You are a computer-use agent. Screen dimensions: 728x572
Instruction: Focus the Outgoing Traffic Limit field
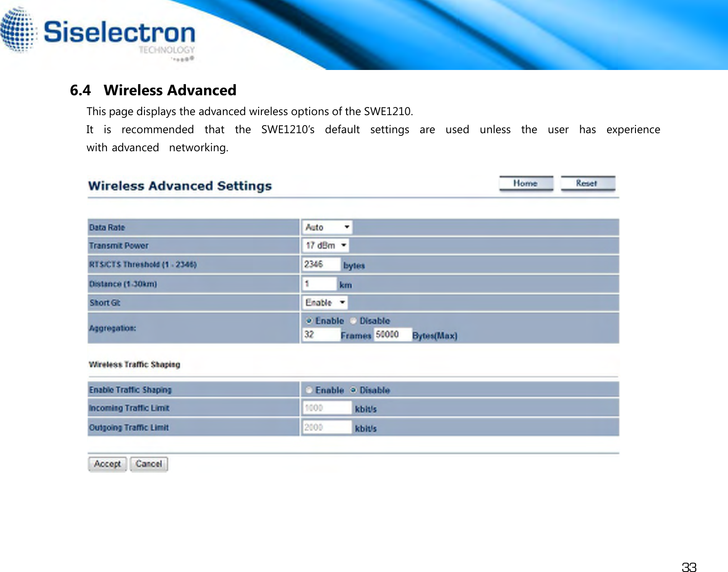[x=327, y=428]
